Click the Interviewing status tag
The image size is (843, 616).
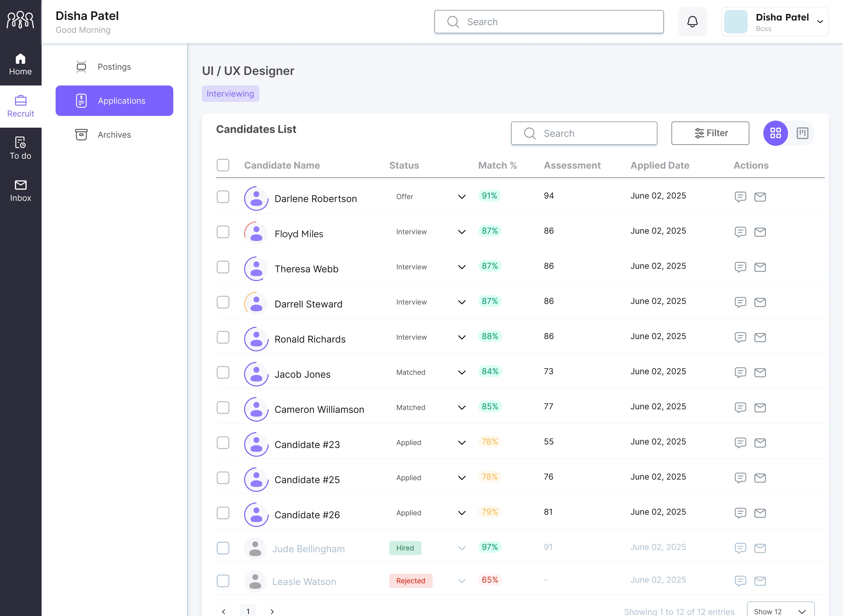(x=230, y=94)
